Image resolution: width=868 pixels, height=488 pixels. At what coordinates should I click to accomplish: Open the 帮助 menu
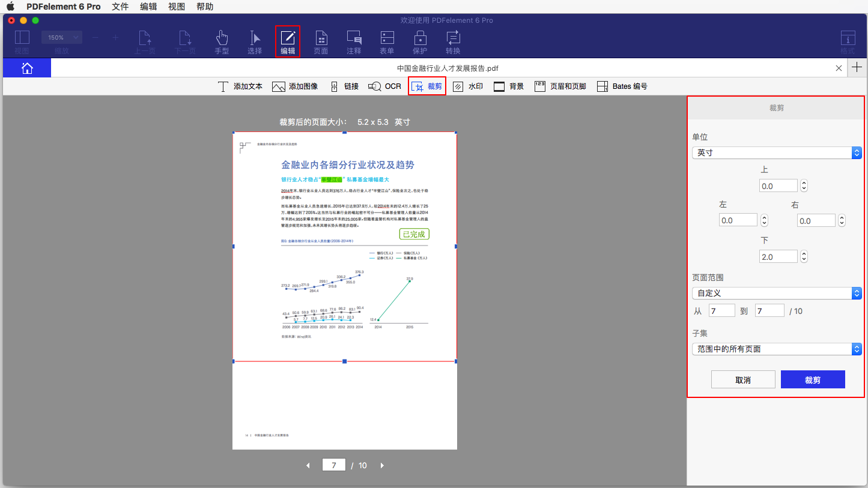[x=205, y=7]
